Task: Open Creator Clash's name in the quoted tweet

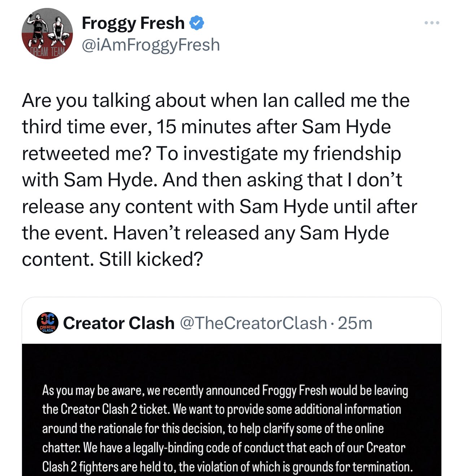Action: tap(119, 323)
